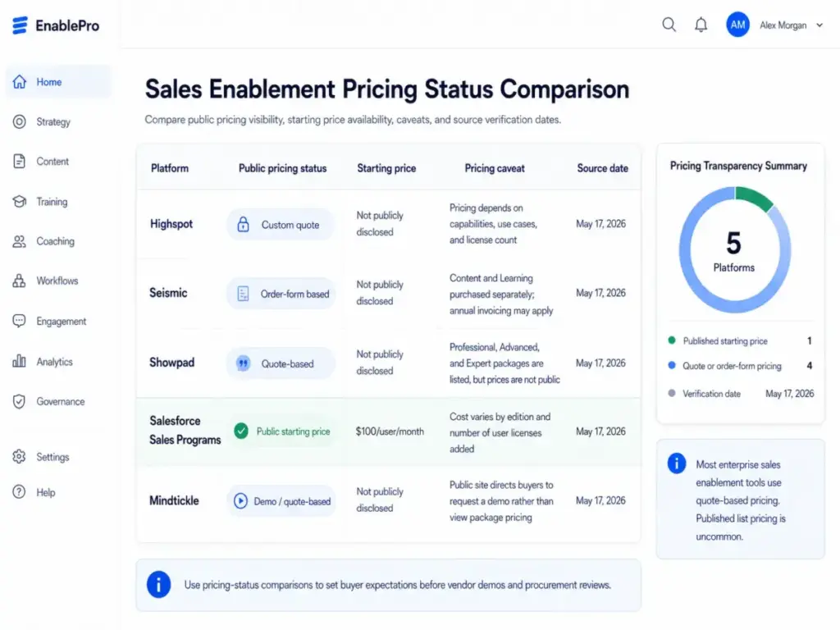Click the gray Verification date legend dot

672,393
